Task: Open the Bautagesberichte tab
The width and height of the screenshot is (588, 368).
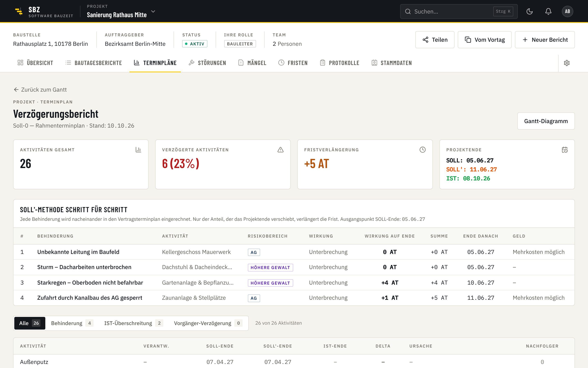Action: tap(94, 63)
